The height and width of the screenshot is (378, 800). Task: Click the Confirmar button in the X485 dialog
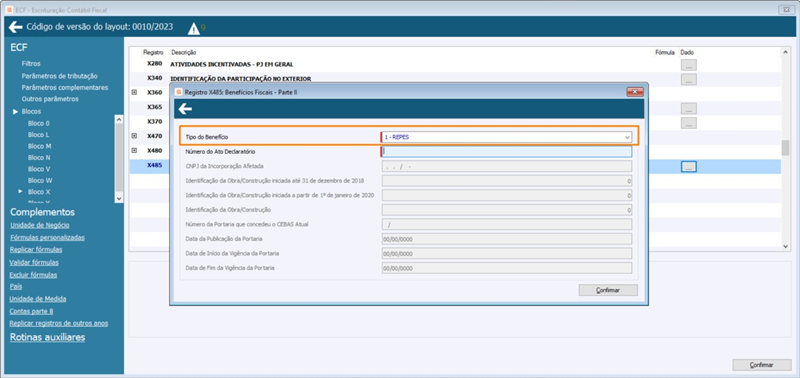coord(608,290)
